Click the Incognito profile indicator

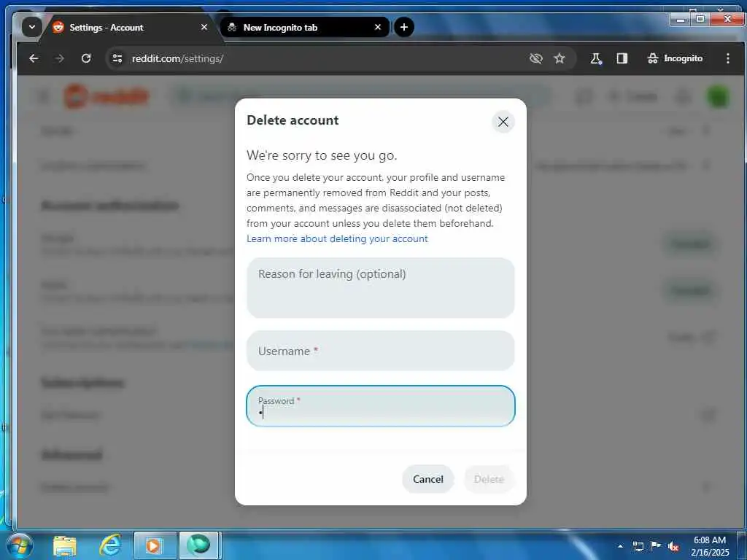click(675, 58)
